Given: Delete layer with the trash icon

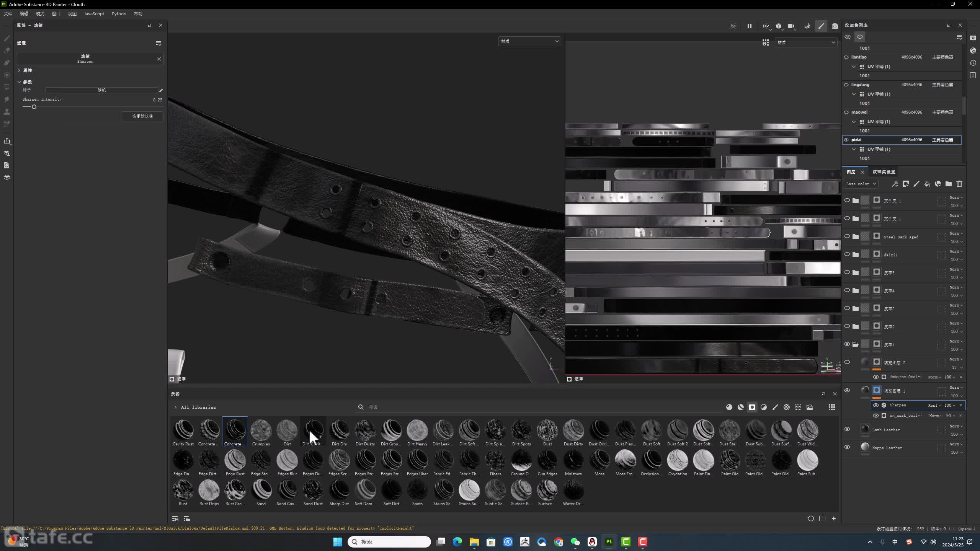Looking at the screenshot, I should (x=959, y=184).
